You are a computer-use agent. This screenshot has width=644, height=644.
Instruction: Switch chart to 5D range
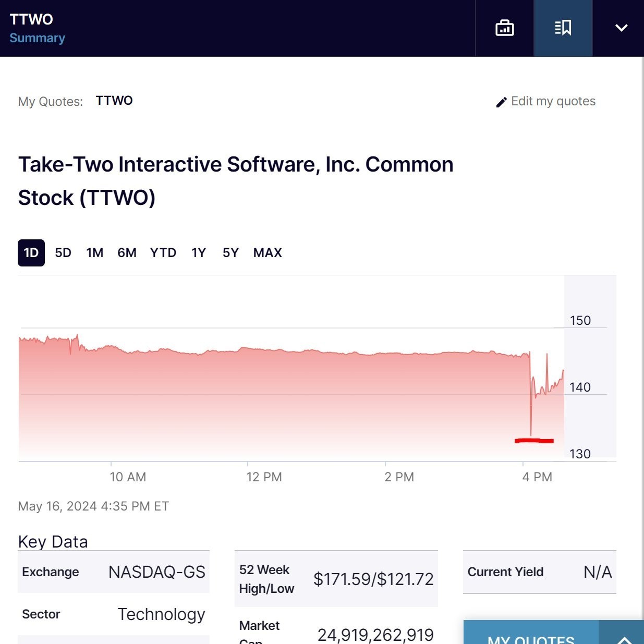[63, 253]
